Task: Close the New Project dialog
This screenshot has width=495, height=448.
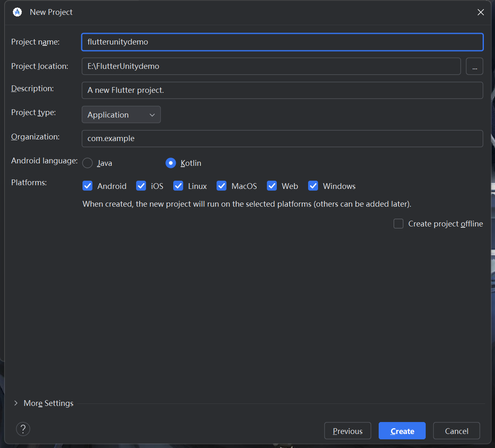Action: tap(481, 12)
